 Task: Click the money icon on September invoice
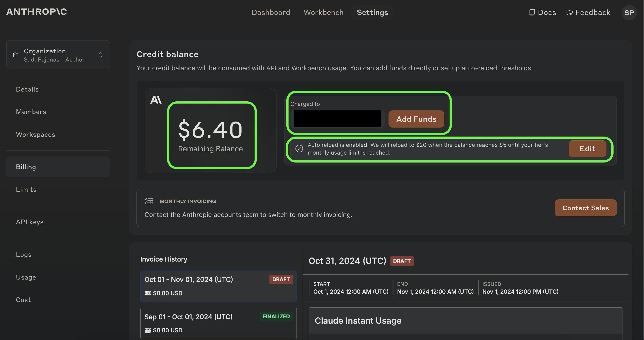[x=148, y=331]
